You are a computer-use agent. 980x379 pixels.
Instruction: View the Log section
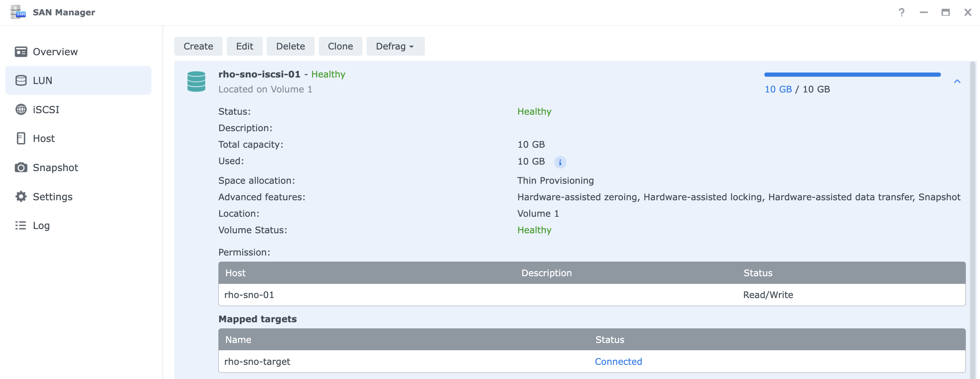(21, 226)
